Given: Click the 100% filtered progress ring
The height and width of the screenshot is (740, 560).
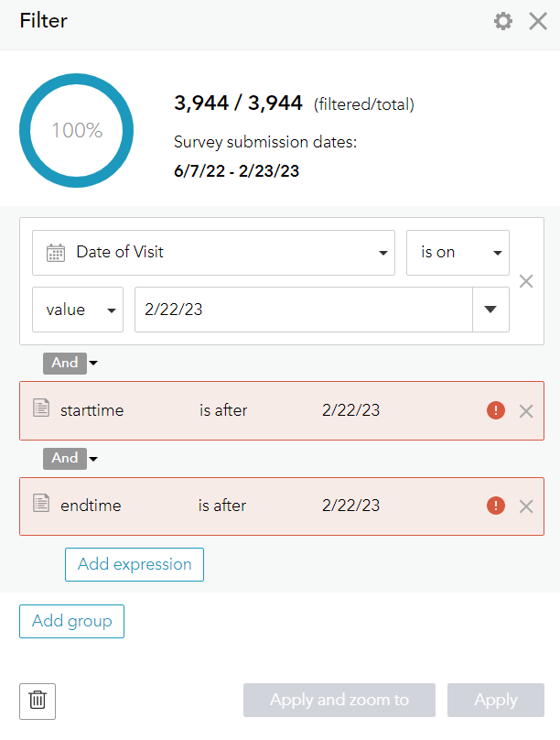Looking at the screenshot, I should pos(76,130).
